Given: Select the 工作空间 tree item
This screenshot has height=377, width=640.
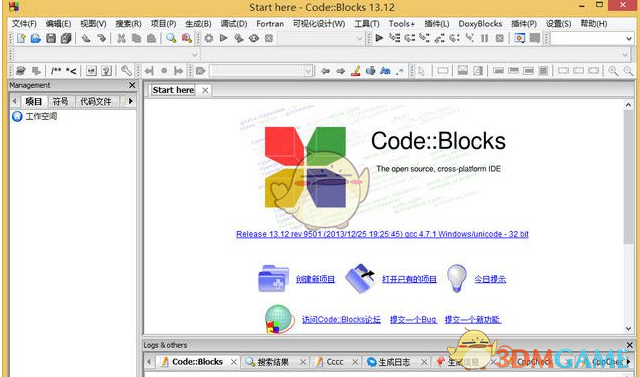Looking at the screenshot, I should tap(41, 116).
